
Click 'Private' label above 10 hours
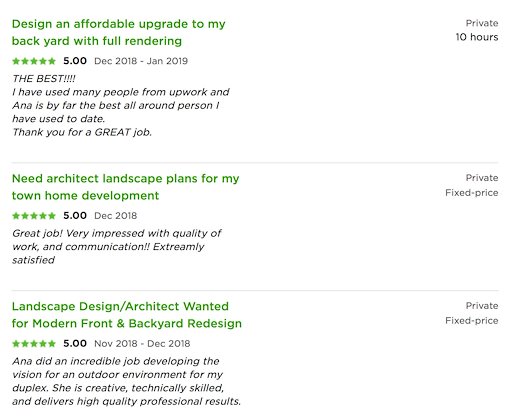tap(482, 23)
